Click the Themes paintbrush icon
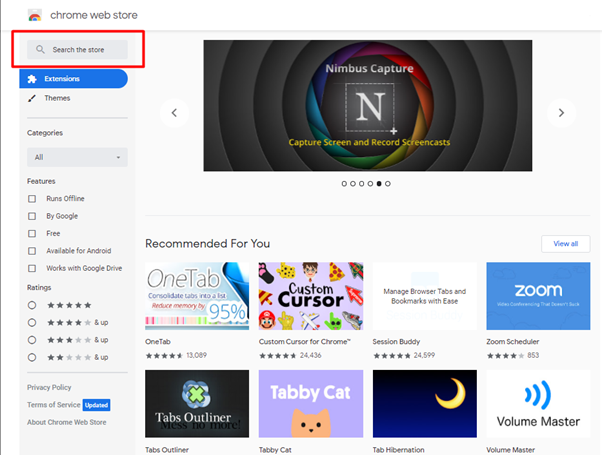 [32, 98]
